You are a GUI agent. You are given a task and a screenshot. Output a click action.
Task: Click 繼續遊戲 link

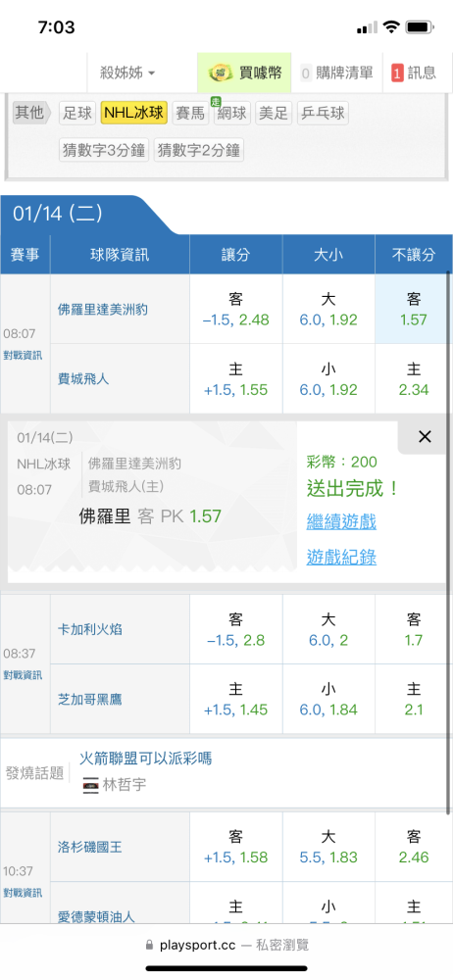click(341, 521)
